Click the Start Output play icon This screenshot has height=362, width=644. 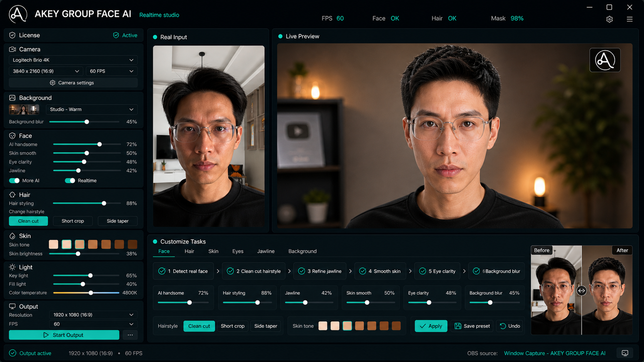pyautogui.click(x=46, y=335)
